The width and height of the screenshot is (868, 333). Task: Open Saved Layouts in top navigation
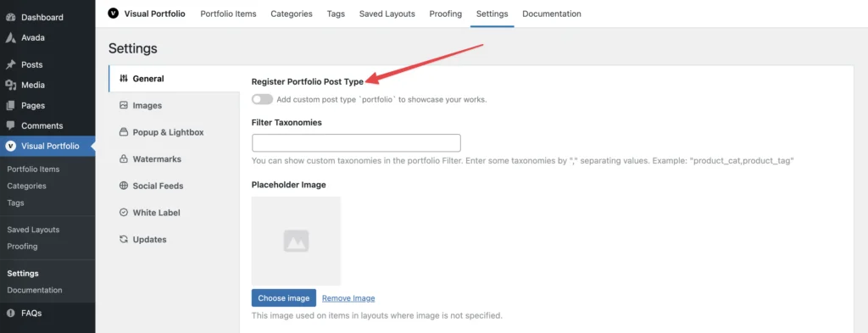(387, 14)
